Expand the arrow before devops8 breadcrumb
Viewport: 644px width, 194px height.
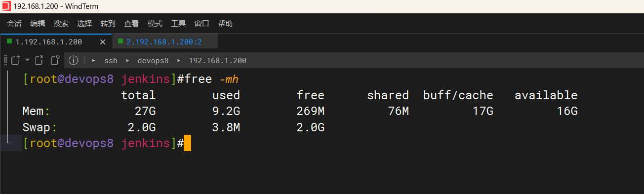pos(127,61)
